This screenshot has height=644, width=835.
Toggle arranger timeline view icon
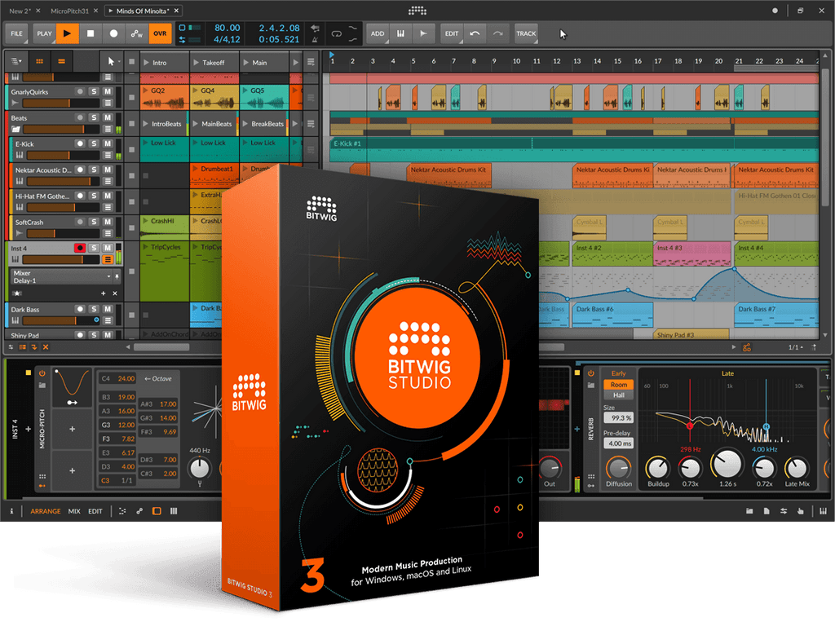click(62, 62)
